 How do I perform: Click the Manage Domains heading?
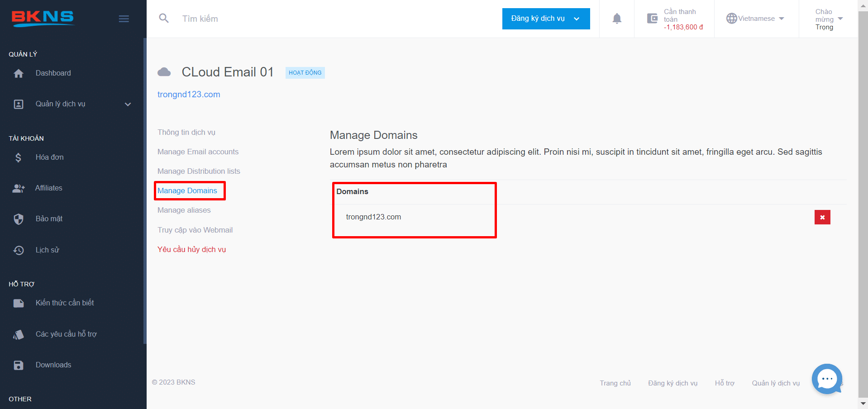[x=373, y=135]
